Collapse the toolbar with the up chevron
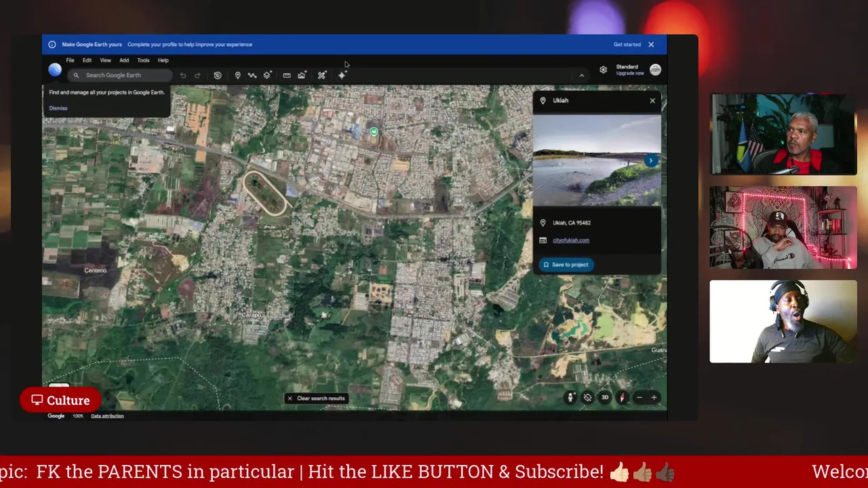The height and width of the screenshot is (488, 868). coord(582,75)
